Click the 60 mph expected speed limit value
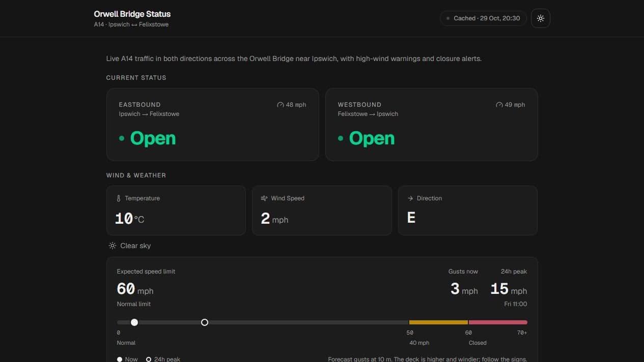This screenshot has width=644, height=362. point(135,289)
